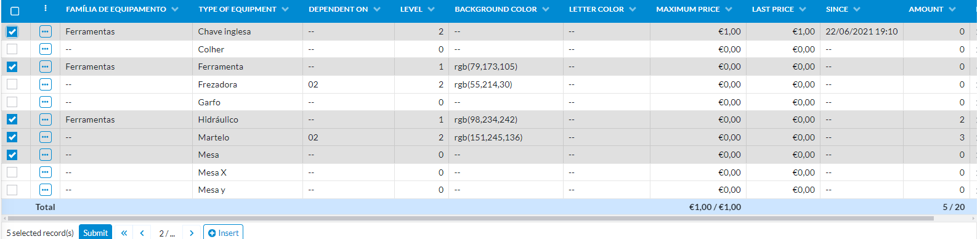Viewport: 980px width, 239px height.
Task: Check the Mesa y row checkbox
Action: (12, 190)
